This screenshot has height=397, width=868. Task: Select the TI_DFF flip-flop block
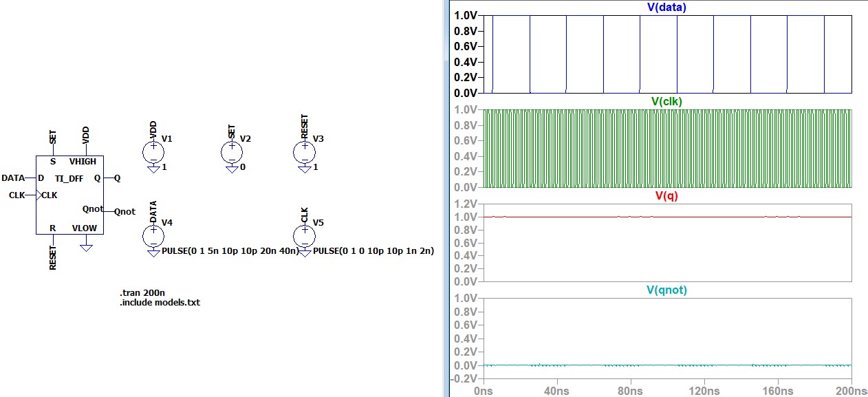pyautogui.click(x=69, y=195)
